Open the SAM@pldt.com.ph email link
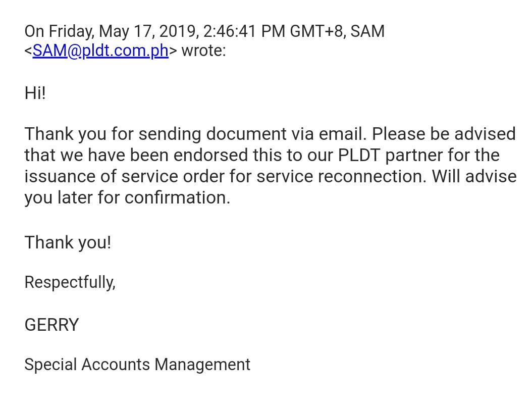The height and width of the screenshot is (406, 532). click(x=100, y=51)
